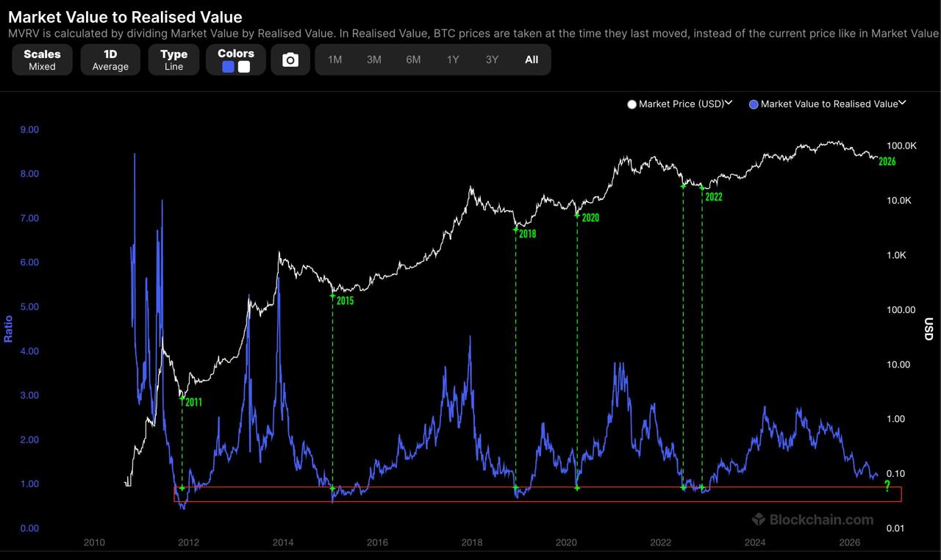The image size is (941, 560).
Task: Open the 1D Average dropdown
Action: tap(110, 60)
